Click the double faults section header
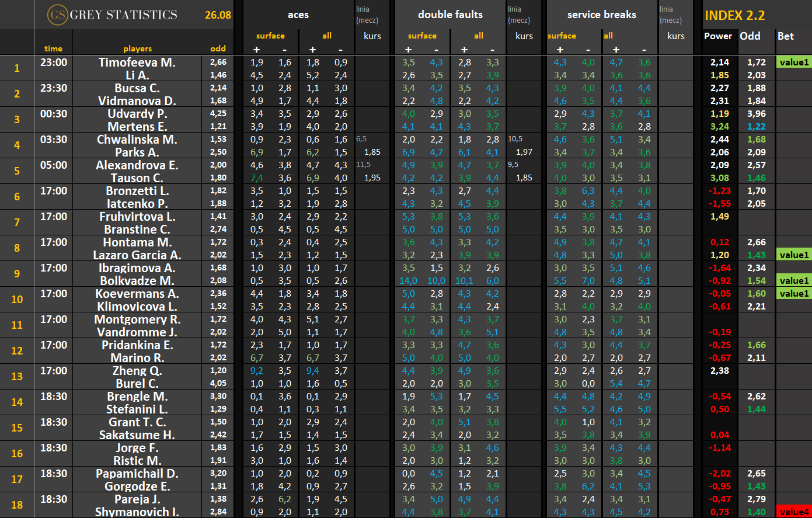This screenshot has height=518, width=812. (450, 15)
